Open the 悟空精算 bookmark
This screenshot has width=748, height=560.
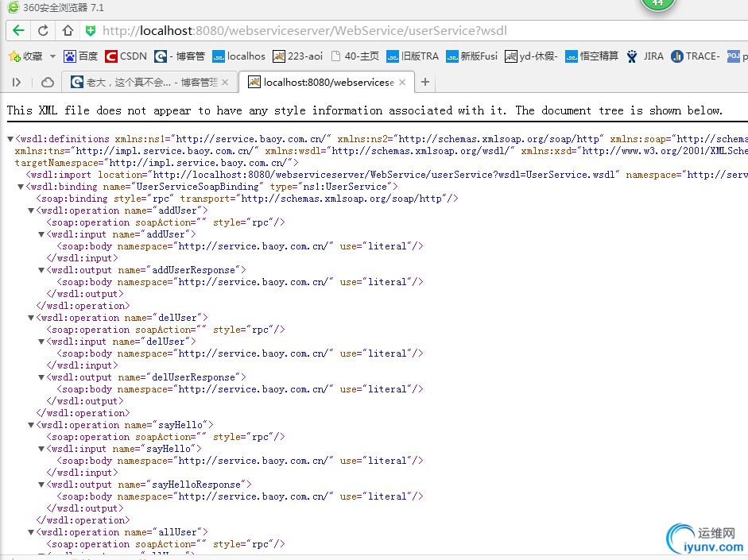pyautogui.click(x=591, y=56)
